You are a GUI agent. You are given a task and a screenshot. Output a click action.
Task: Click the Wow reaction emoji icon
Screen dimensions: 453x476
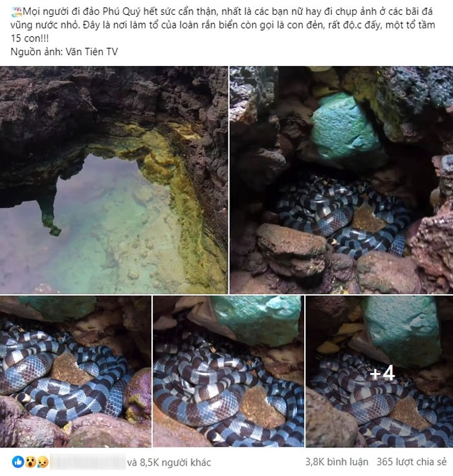[x=30, y=462]
